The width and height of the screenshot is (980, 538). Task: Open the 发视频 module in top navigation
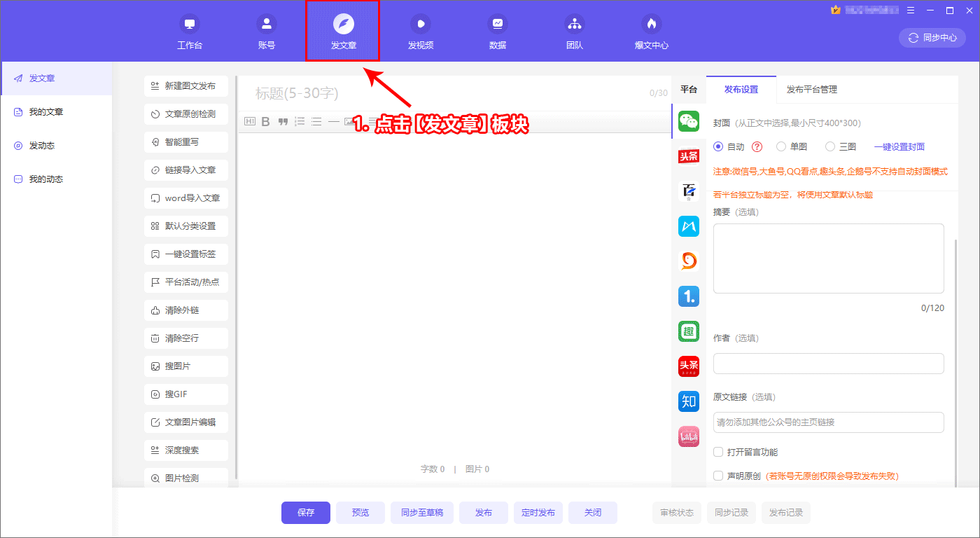click(x=420, y=31)
